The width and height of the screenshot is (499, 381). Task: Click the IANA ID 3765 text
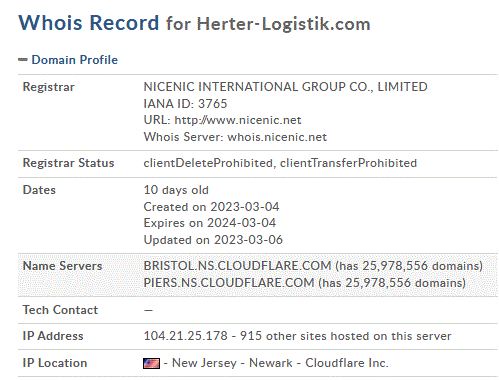click(x=185, y=104)
